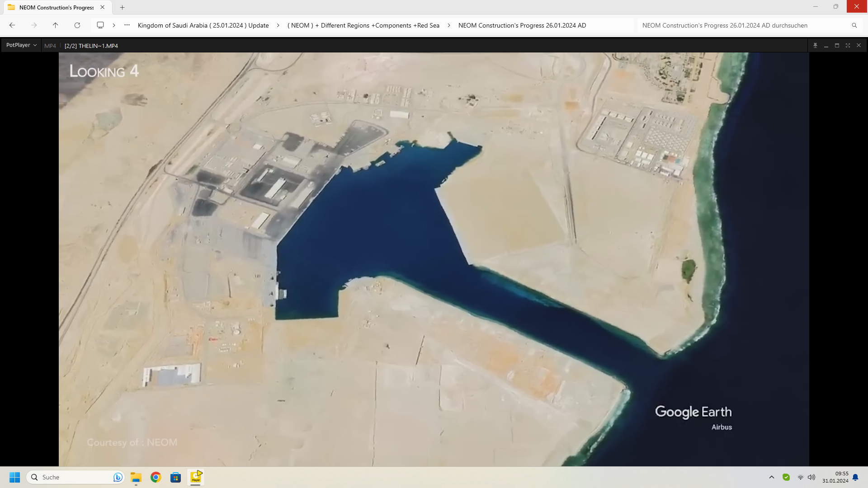Open Kingdom of Saudi Arabia breadcrumb folder
Screen dimensions: 868x488
pyautogui.click(x=203, y=25)
